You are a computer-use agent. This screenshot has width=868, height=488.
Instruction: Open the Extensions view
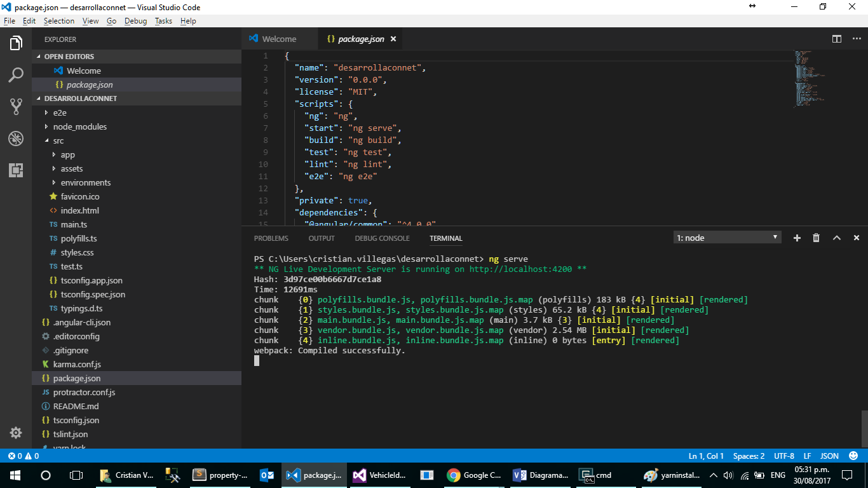click(x=16, y=170)
